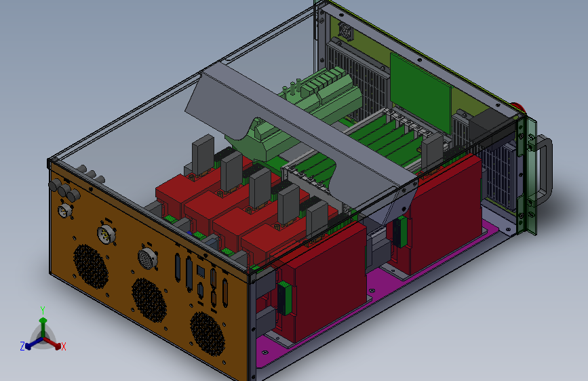Select the small square port on the orange panel
The width and height of the screenshot is (588, 381).
(201, 271)
